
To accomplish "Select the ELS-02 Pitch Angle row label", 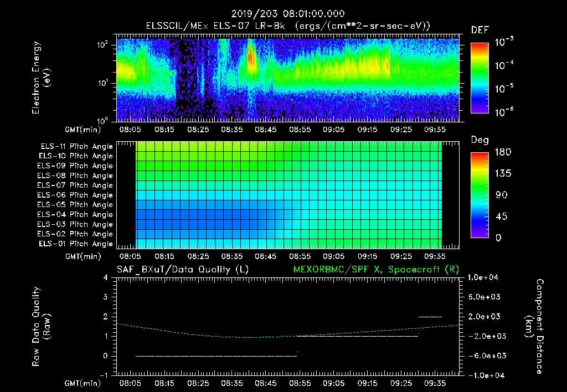I will pos(75,234).
